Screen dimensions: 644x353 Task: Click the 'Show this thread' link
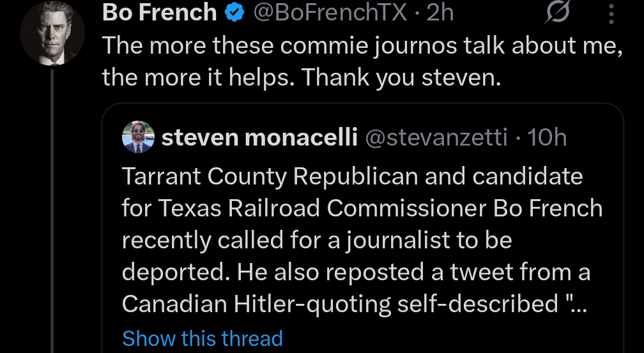tap(202, 338)
